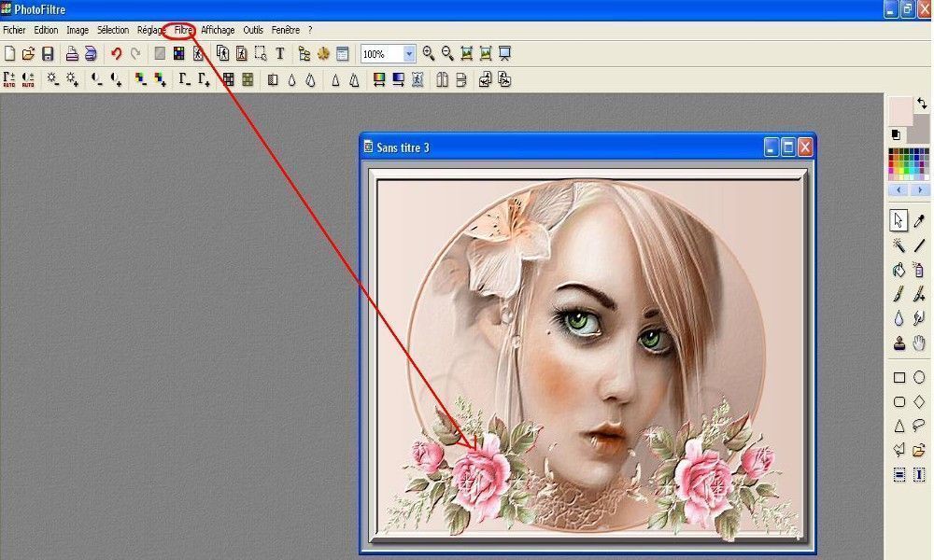The width and height of the screenshot is (934, 560).
Task: Click the Zoom out magnifier icon
Action: pyautogui.click(x=447, y=53)
